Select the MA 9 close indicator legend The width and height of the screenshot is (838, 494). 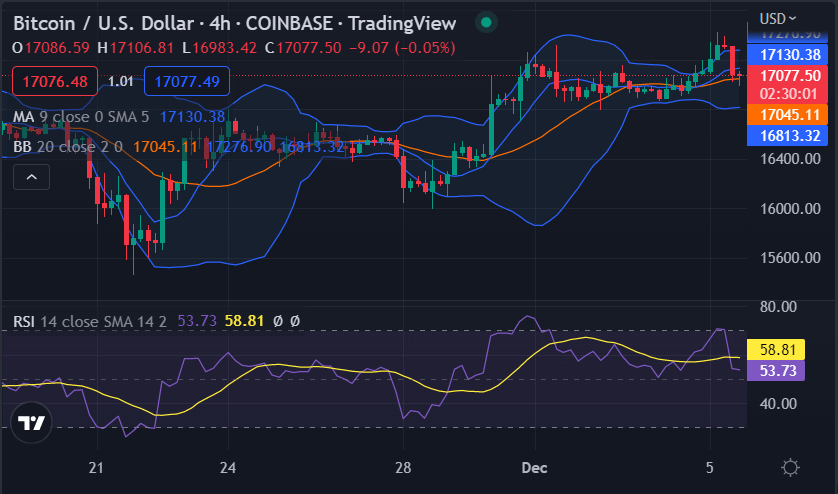tap(81, 117)
